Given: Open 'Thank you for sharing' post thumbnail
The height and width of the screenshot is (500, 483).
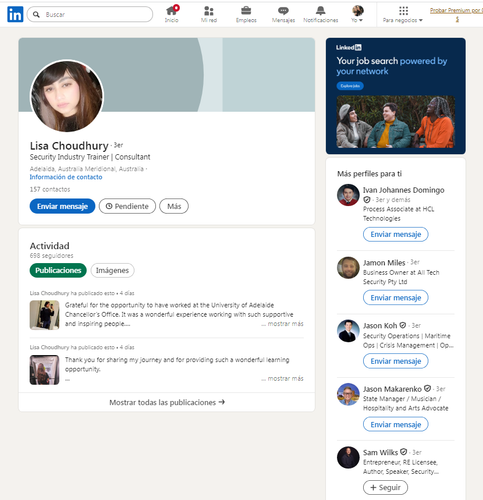Looking at the screenshot, I should (44, 370).
